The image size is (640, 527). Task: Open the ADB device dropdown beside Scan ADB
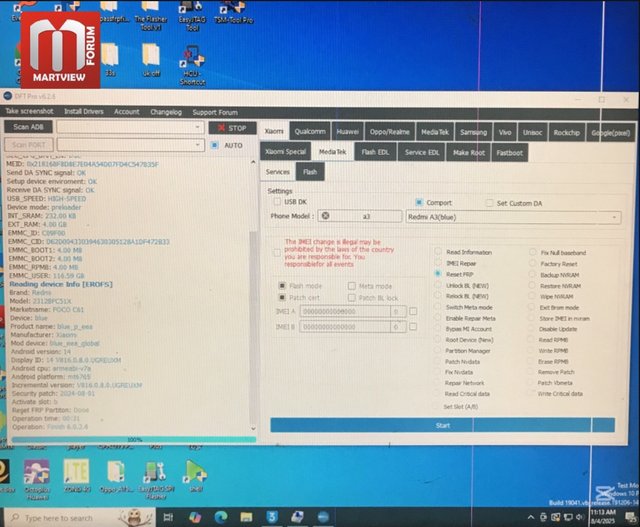[x=130, y=127]
